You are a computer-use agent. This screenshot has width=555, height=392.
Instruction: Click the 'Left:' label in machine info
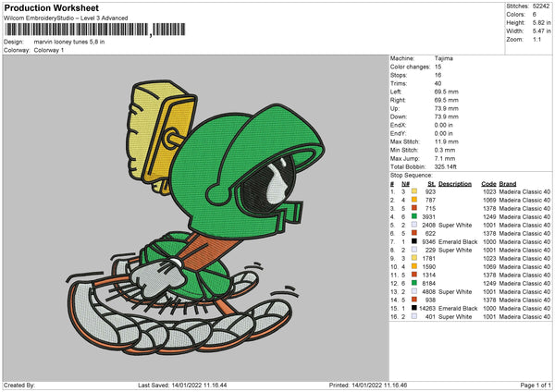click(x=396, y=92)
